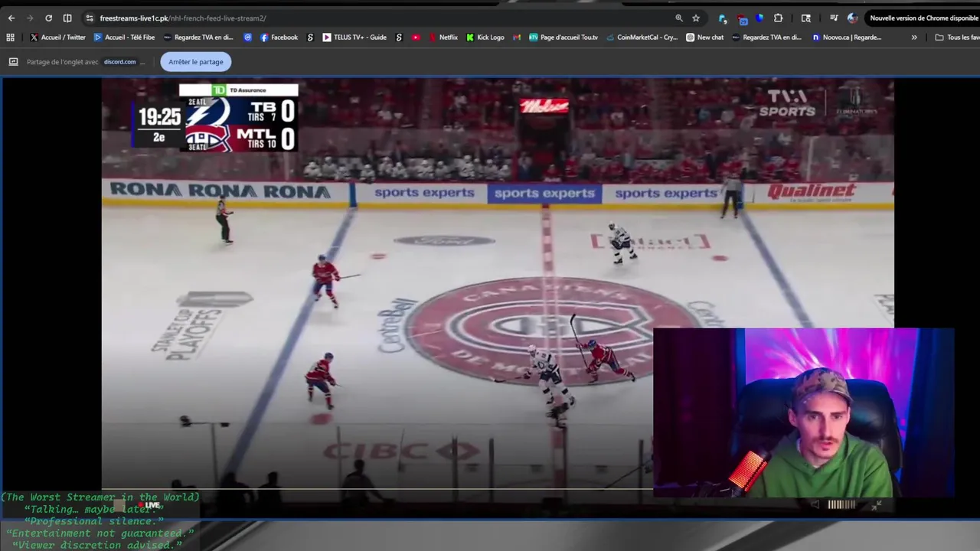Open Page d'accueil Tou.tv bookmark
Screen dimensions: 980x551
click(563, 37)
